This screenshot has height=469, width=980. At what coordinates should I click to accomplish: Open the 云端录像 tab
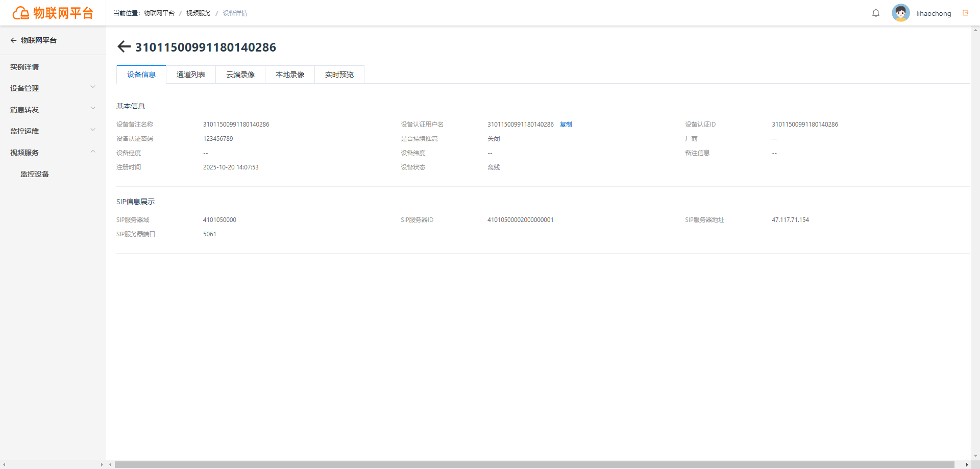pyautogui.click(x=240, y=75)
